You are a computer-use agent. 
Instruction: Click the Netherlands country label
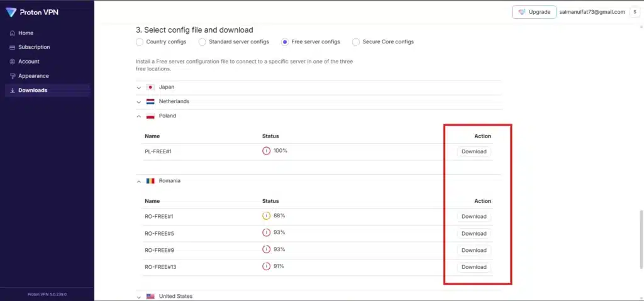tap(174, 101)
